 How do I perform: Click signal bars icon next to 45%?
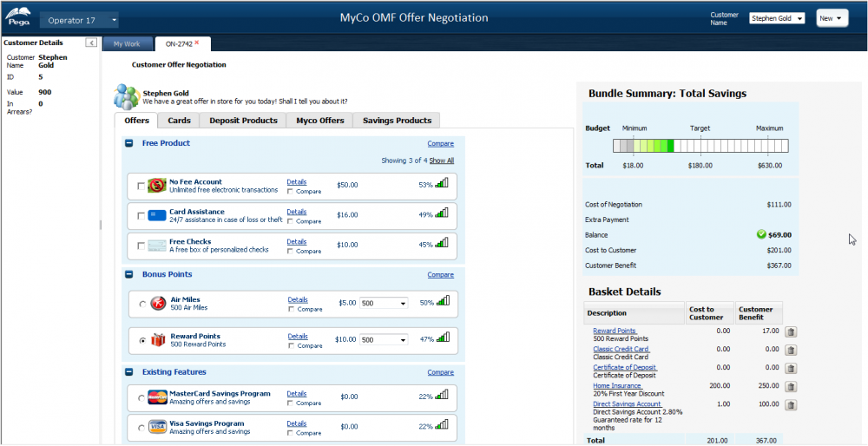[x=442, y=243]
